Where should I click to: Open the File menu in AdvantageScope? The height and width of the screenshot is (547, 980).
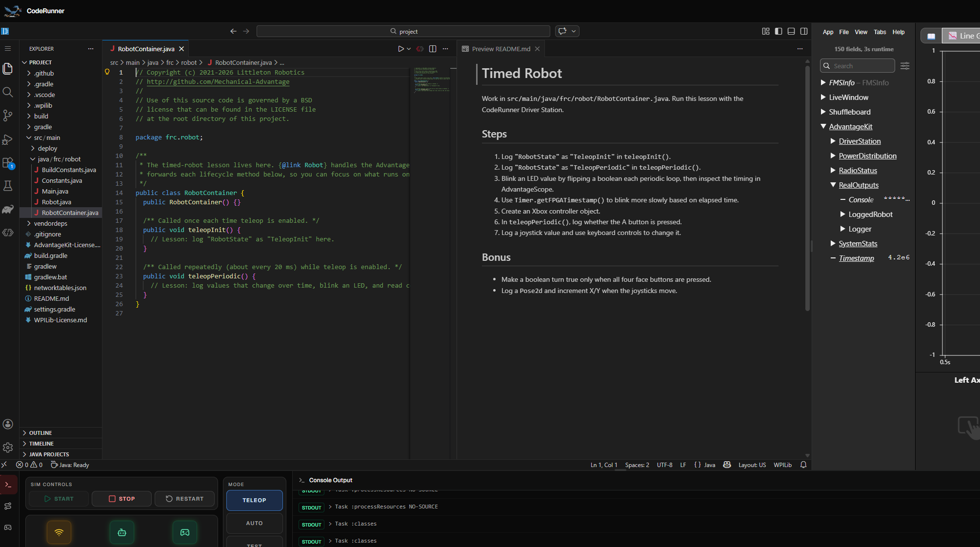tap(844, 32)
